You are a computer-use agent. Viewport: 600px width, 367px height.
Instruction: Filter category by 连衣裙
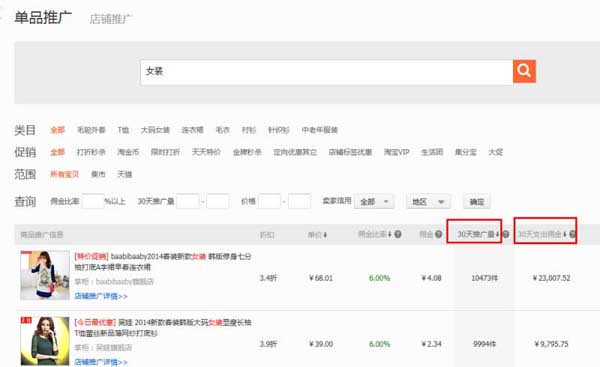[192, 130]
